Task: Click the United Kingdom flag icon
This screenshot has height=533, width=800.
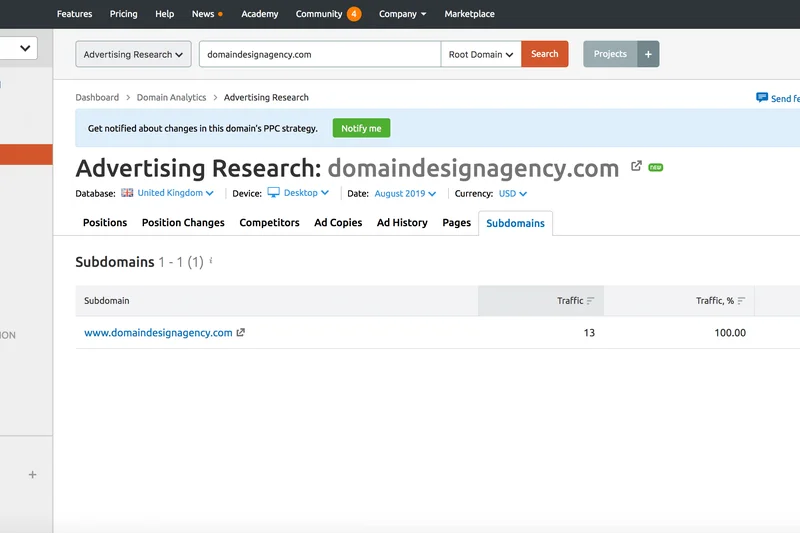Action: pos(127,193)
